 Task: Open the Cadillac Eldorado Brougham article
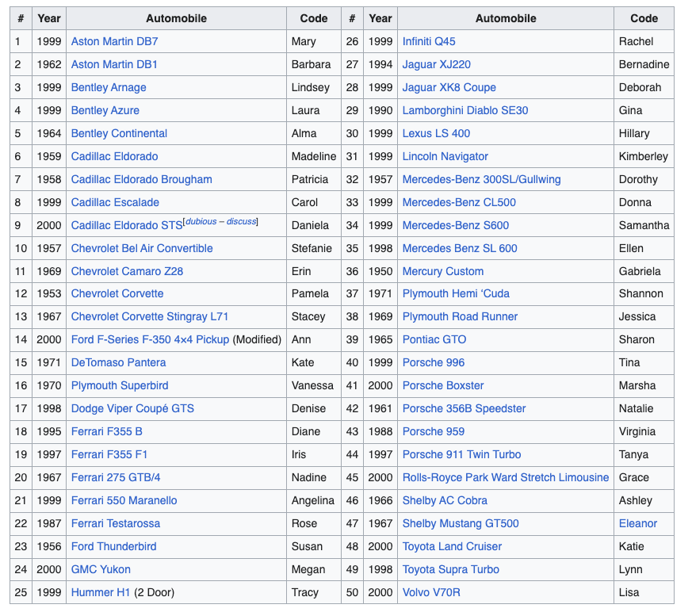tap(141, 179)
